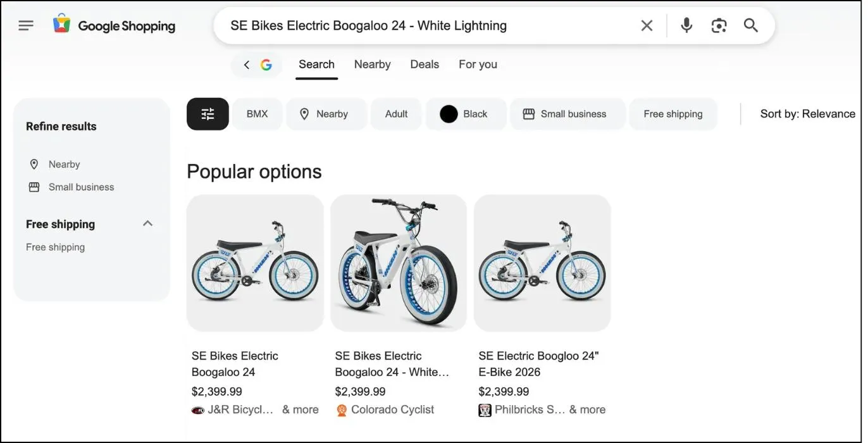Open the all filters sliders icon
Viewport: 868px width, 443px height.
[x=208, y=114]
